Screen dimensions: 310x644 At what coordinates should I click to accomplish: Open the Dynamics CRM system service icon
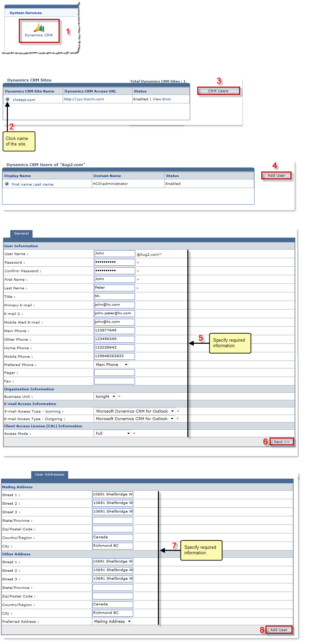tap(39, 30)
